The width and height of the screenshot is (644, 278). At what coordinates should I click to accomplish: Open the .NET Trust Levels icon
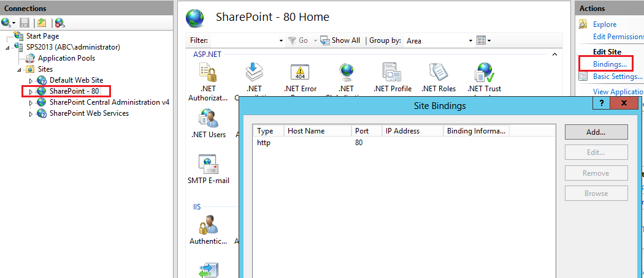pos(485,72)
